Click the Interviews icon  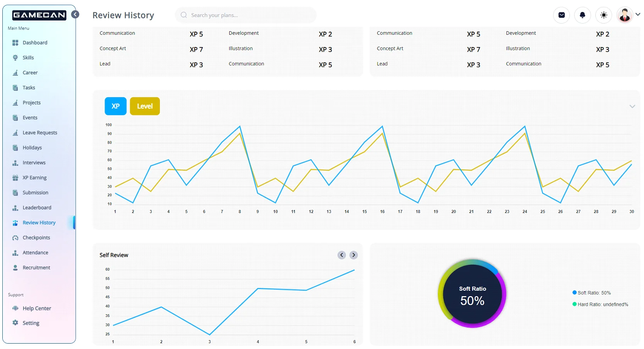pyautogui.click(x=15, y=163)
